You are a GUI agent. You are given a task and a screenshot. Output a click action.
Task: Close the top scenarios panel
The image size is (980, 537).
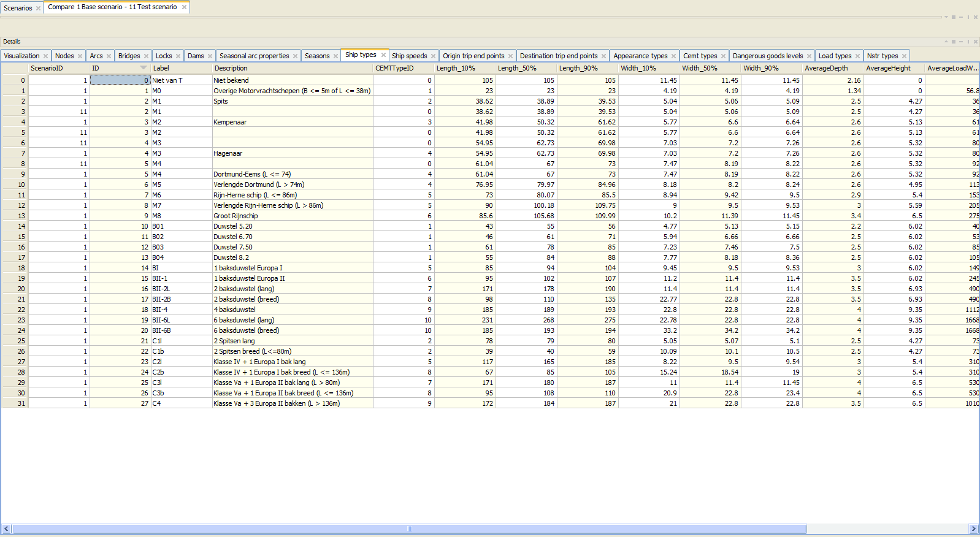click(x=976, y=17)
